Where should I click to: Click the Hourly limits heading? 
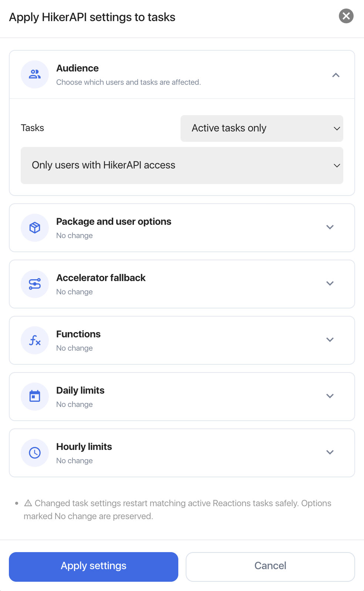point(84,447)
